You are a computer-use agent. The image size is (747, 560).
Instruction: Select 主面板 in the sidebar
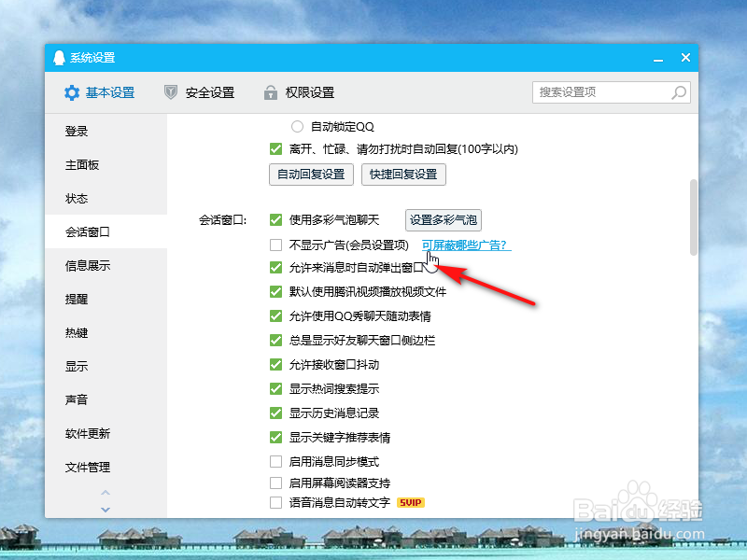click(x=106, y=165)
